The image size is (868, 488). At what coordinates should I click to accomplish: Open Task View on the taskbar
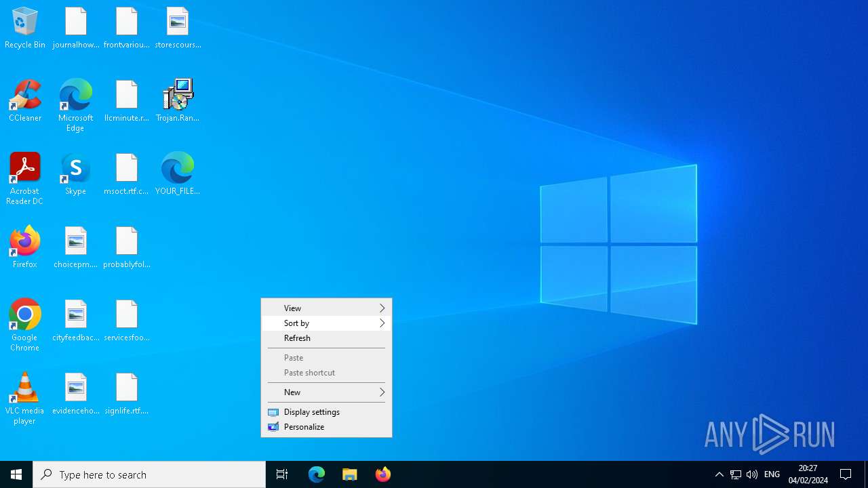(x=282, y=474)
